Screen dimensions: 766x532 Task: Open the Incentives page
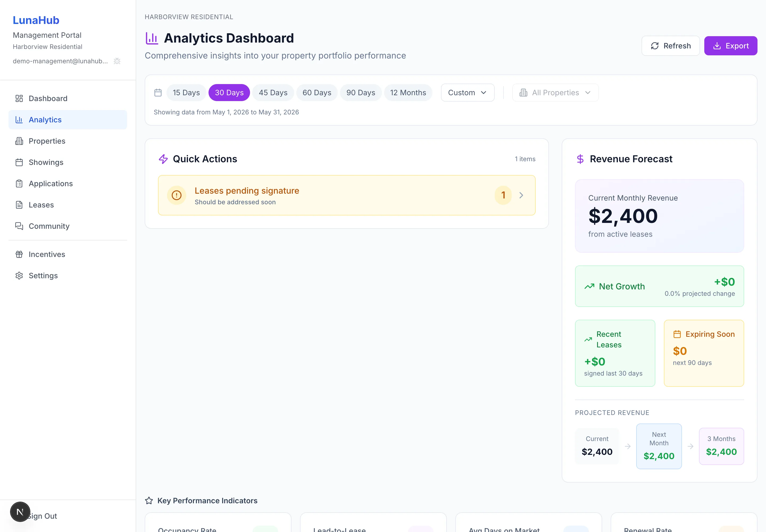pyautogui.click(x=68, y=254)
